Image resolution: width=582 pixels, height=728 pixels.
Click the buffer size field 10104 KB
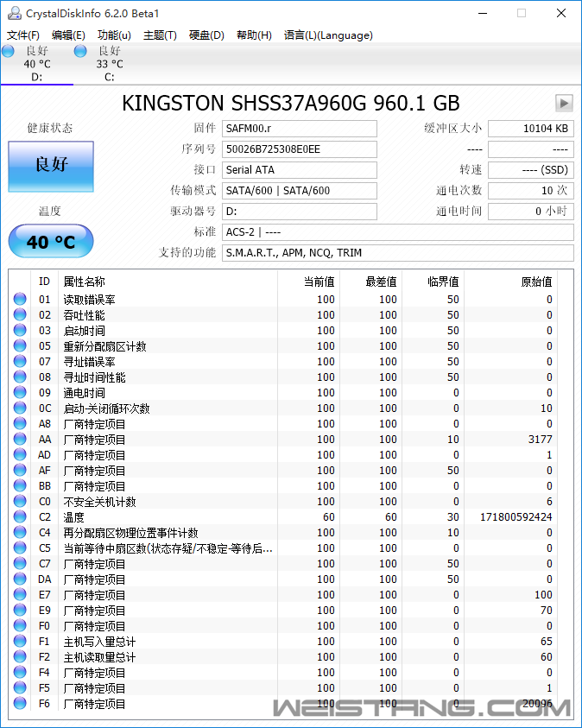(x=531, y=129)
